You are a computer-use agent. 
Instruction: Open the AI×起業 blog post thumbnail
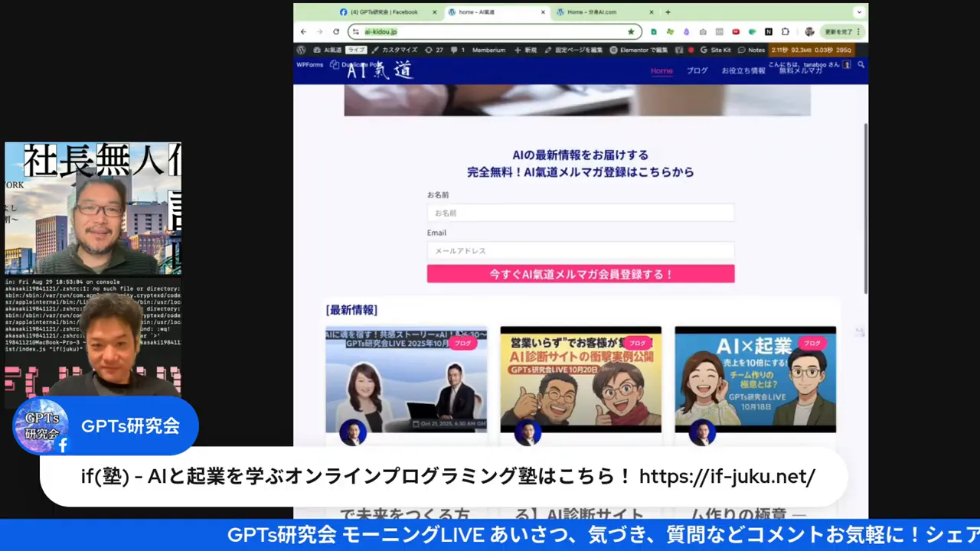pyautogui.click(x=755, y=379)
